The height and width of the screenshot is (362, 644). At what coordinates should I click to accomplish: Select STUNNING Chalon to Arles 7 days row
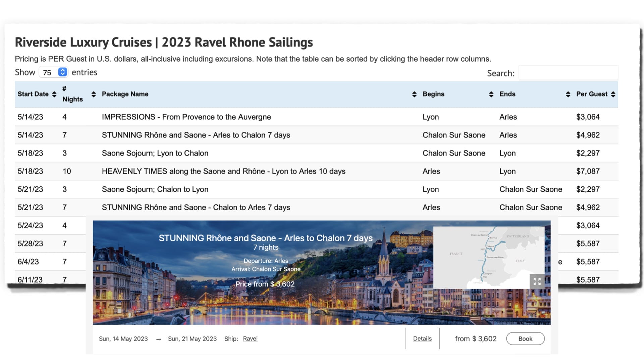point(316,207)
